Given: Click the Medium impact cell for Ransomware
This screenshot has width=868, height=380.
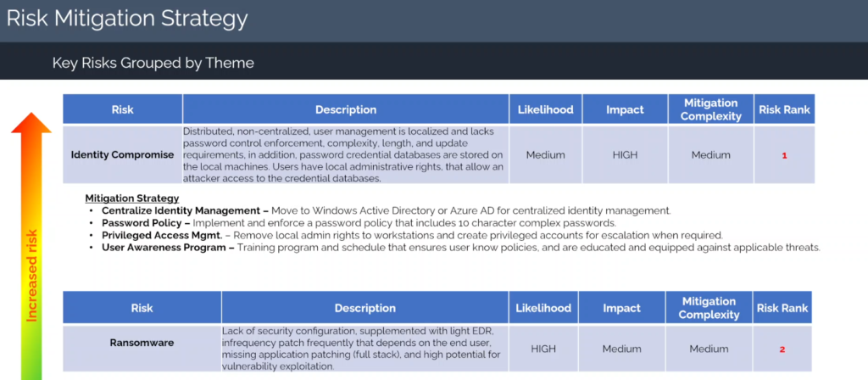Looking at the screenshot, I should [621, 348].
